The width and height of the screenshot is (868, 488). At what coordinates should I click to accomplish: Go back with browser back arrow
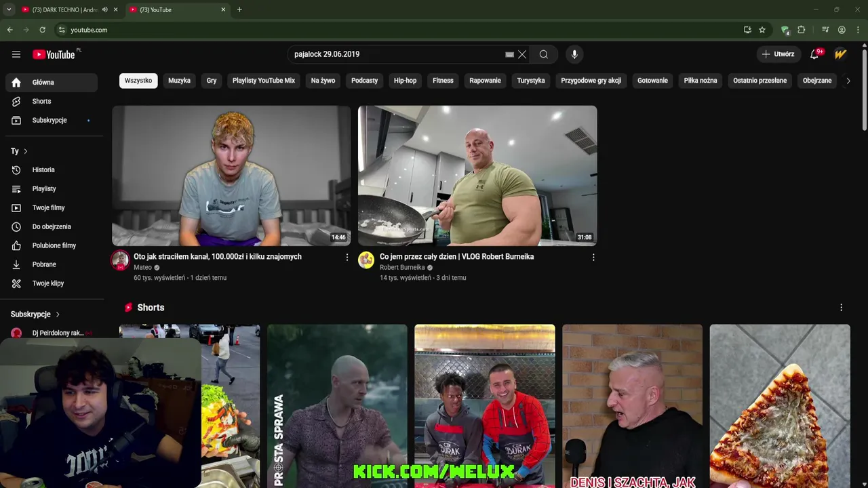tap(9, 30)
